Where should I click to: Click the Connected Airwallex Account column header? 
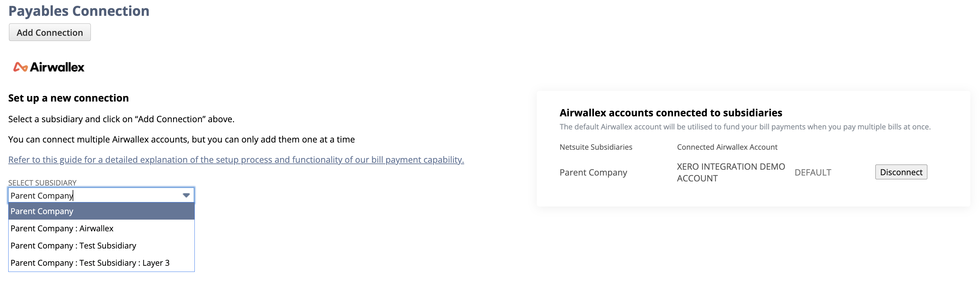pyautogui.click(x=727, y=147)
